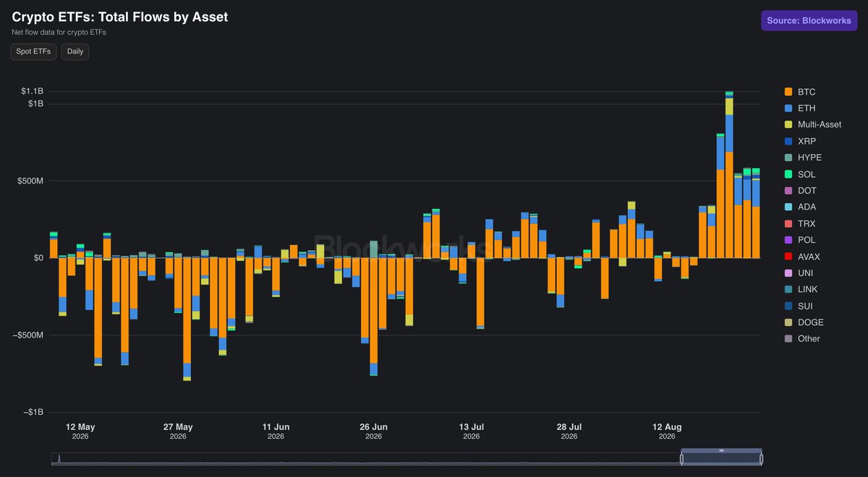The height and width of the screenshot is (477, 868).
Task: Click the $1.1B y-axis label
Action: pos(32,91)
